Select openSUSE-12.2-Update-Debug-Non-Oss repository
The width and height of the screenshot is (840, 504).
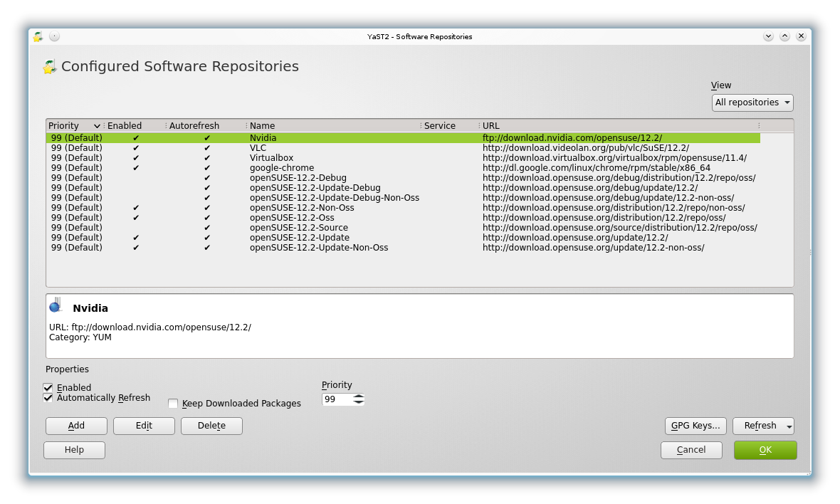pyautogui.click(x=335, y=198)
